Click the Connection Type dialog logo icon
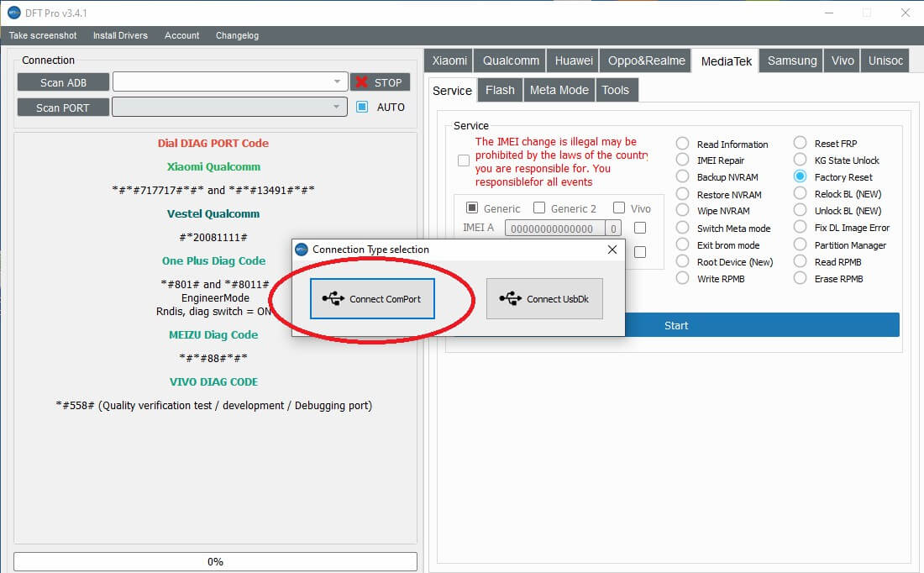Viewport: 924px width, 573px height. tap(302, 250)
